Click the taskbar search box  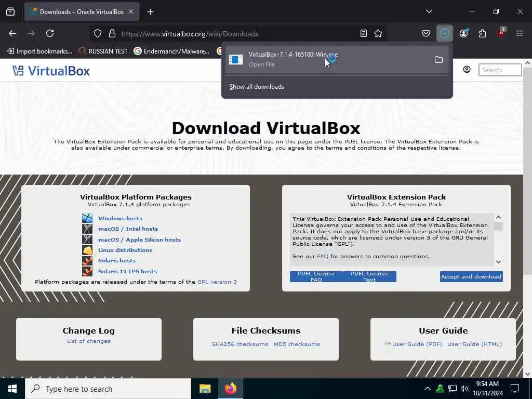pos(108,389)
